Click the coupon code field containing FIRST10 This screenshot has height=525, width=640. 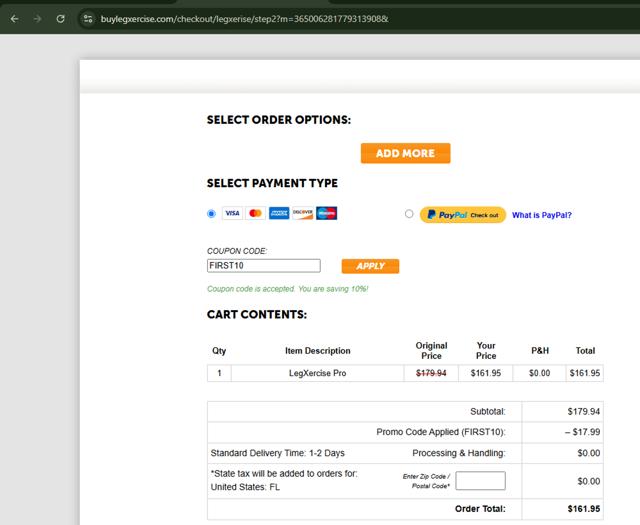coord(264,266)
